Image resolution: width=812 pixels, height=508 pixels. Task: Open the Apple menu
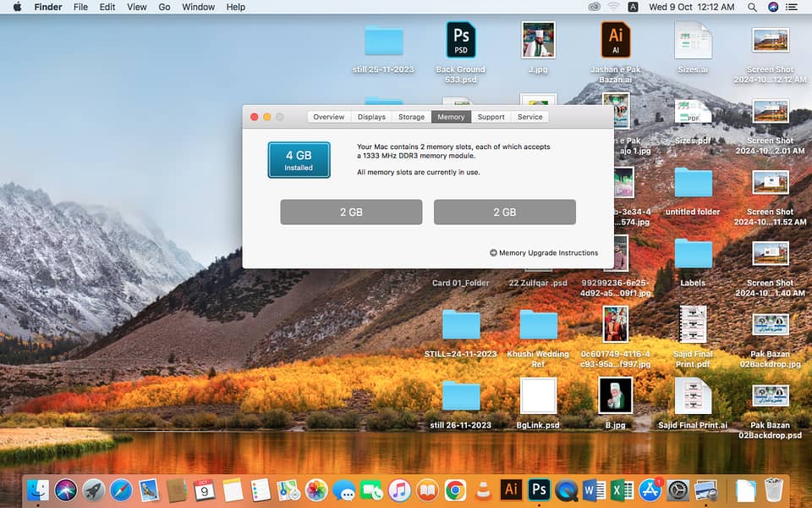tap(17, 7)
